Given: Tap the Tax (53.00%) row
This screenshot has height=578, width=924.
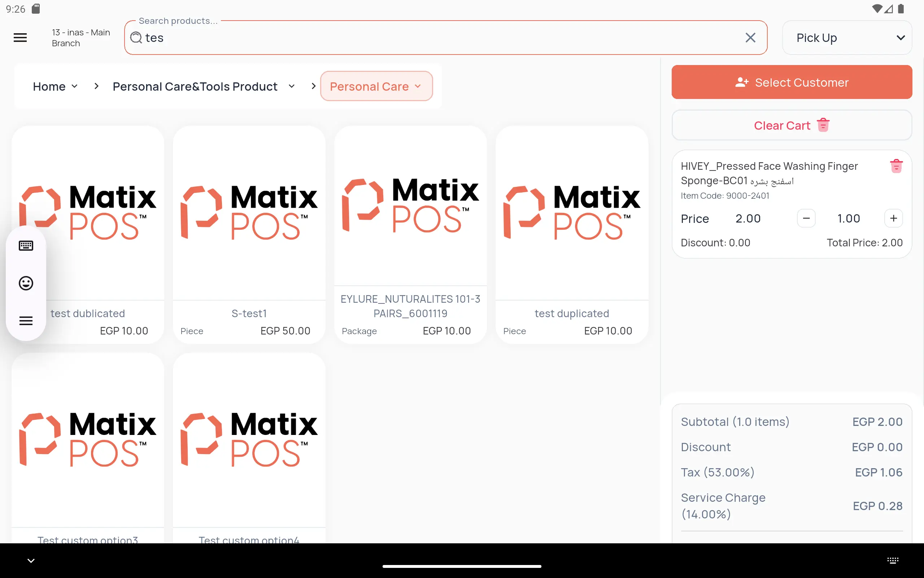Looking at the screenshot, I should coord(792,472).
